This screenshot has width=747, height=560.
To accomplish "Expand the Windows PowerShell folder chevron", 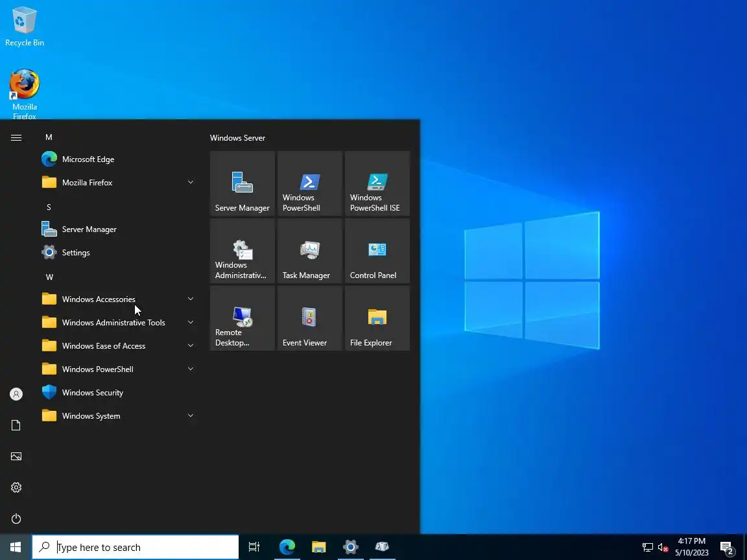I will 191,369.
